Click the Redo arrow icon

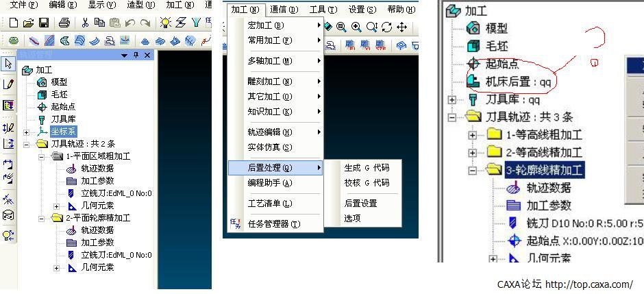(145, 23)
